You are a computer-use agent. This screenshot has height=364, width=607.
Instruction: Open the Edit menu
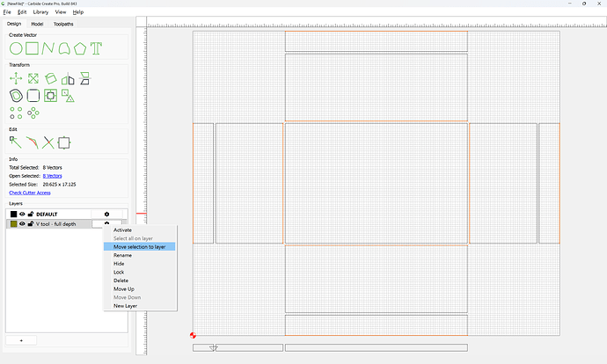22,12
